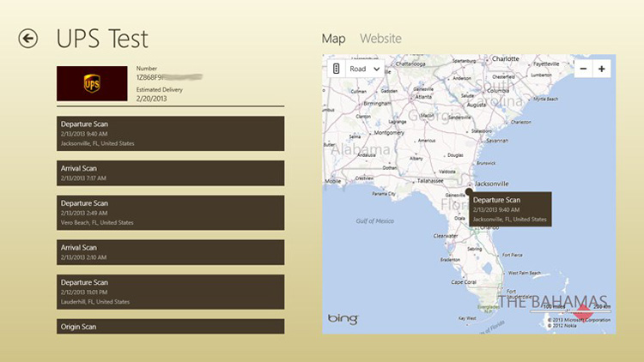Select Arrival Scan 2/13/2013 2:10 AM entry
644x362 pixels.
(171, 252)
